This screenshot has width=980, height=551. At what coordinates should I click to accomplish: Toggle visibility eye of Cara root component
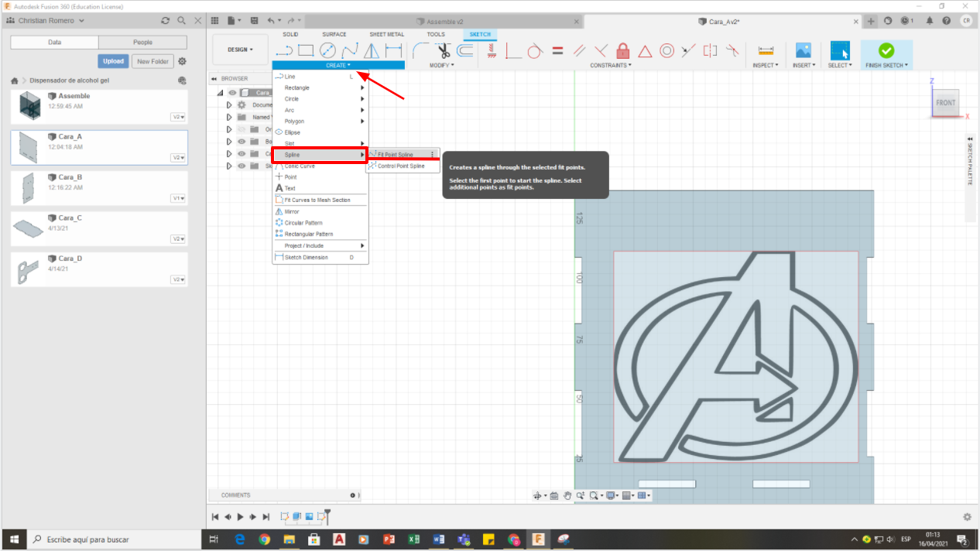tap(231, 93)
